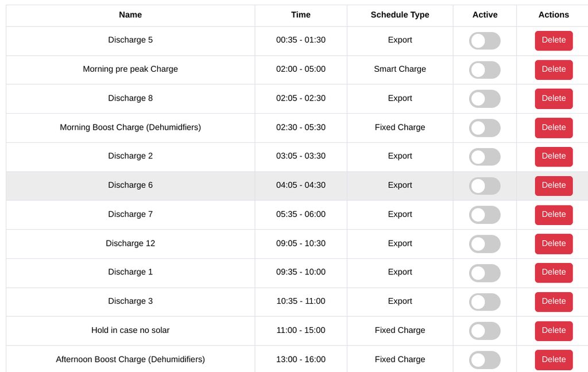
Task: Select the Discharge 6 row name
Action: [x=130, y=185]
